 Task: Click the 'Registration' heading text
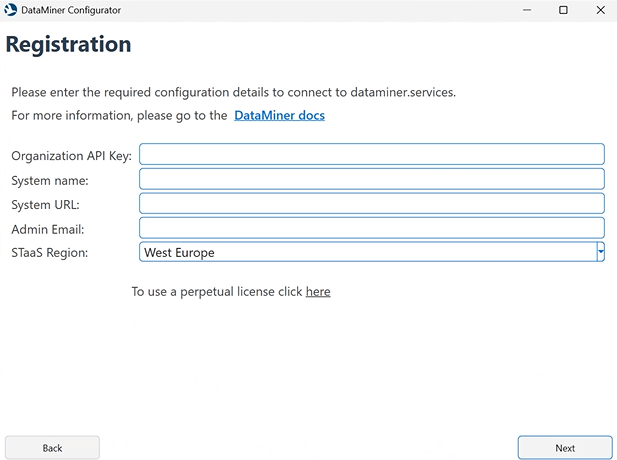pos(68,44)
